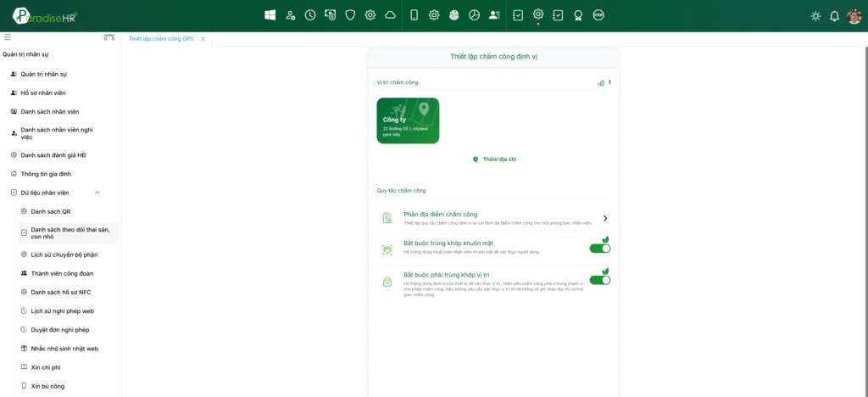Click the Thêm địa chỉ add address link
The image size is (868, 397).
coord(494,159)
